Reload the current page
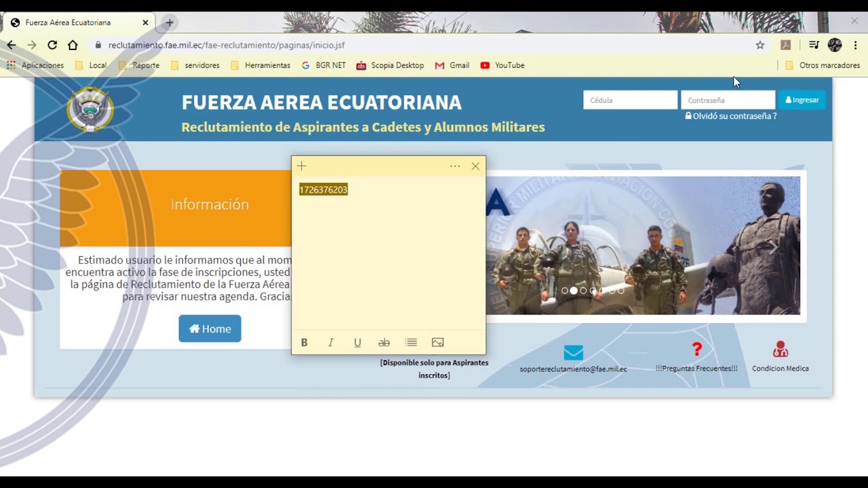Viewport: 868px width, 488px height. [x=52, y=45]
